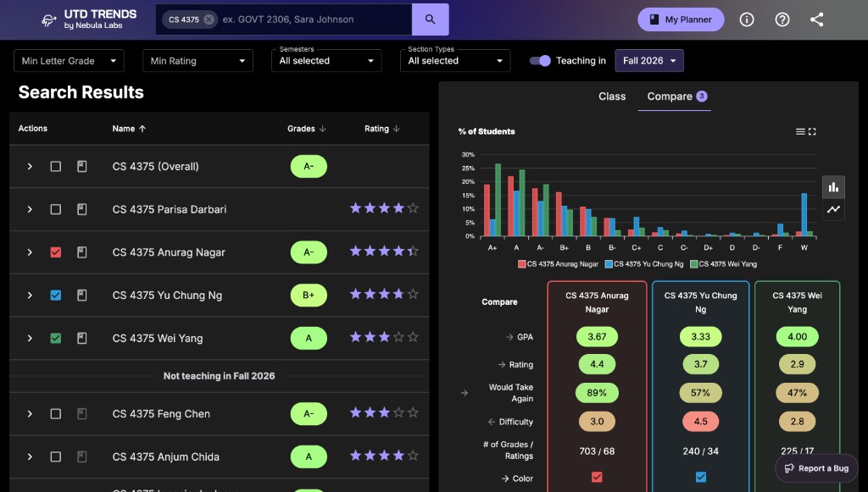Viewport: 868px width, 492px height.
Task: Open the Semesters dropdown
Action: (x=326, y=61)
